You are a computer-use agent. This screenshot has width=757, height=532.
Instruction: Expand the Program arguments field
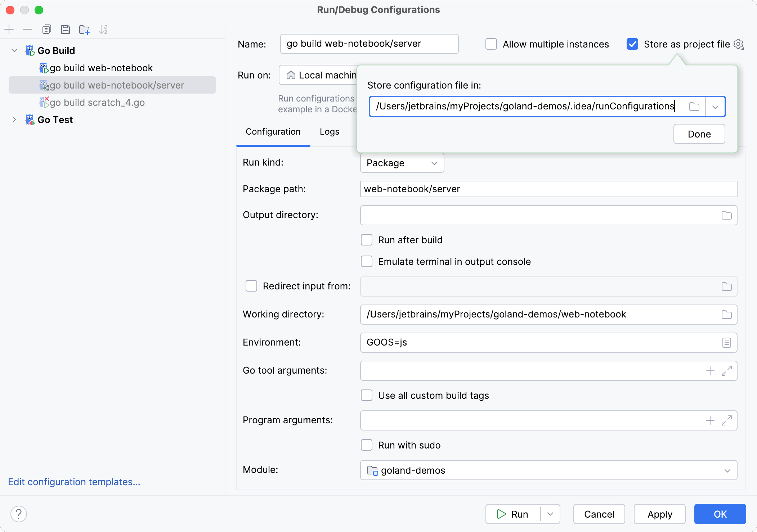click(x=726, y=420)
